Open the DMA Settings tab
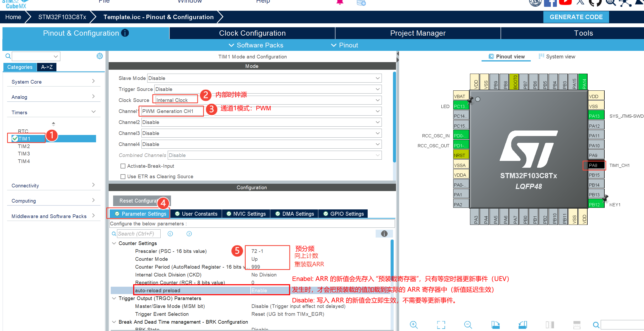644x331 pixels. coord(294,214)
